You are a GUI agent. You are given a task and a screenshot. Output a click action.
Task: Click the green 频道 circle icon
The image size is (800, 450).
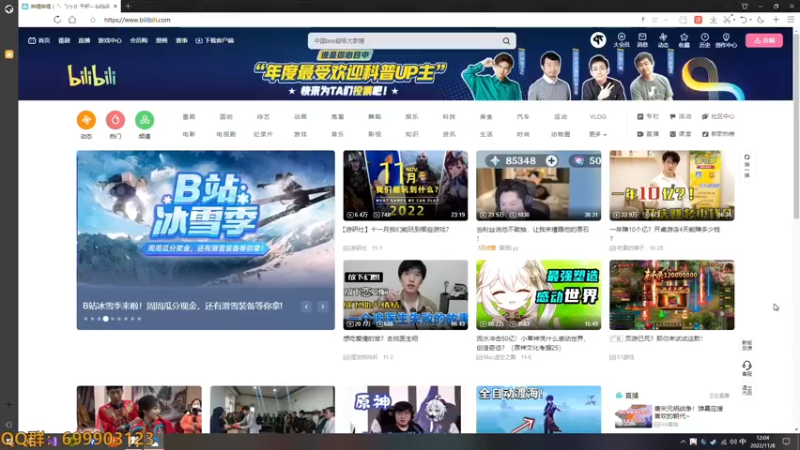pyautogui.click(x=144, y=120)
